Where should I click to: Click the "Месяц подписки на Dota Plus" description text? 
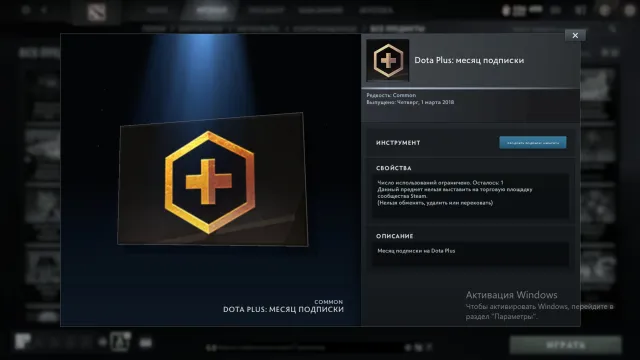pyautogui.click(x=416, y=251)
